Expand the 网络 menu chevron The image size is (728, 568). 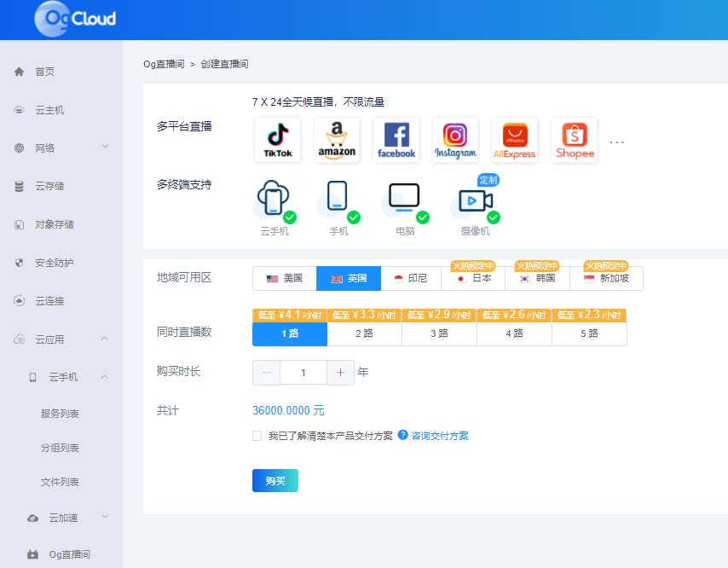(x=105, y=147)
